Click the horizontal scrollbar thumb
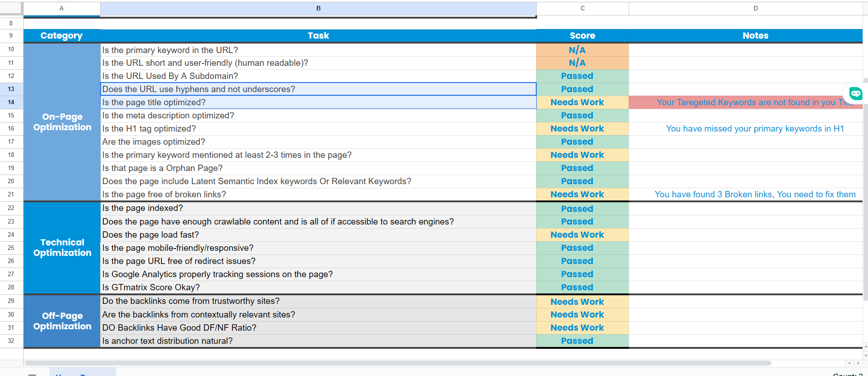 click(x=398, y=363)
